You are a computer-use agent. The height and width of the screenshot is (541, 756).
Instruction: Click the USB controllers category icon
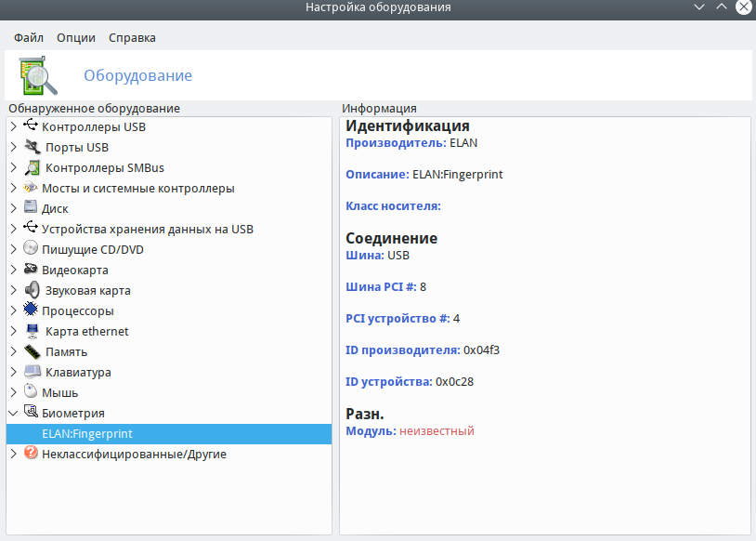31,126
